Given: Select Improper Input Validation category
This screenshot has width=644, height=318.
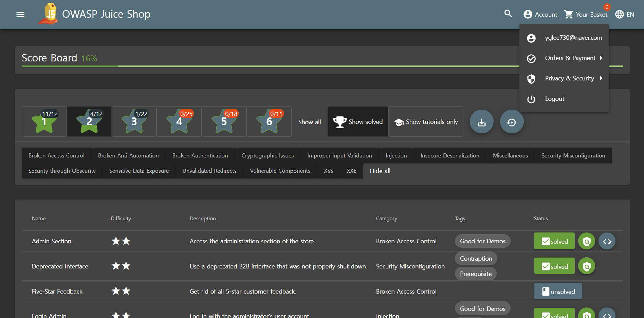Looking at the screenshot, I should click(339, 155).
